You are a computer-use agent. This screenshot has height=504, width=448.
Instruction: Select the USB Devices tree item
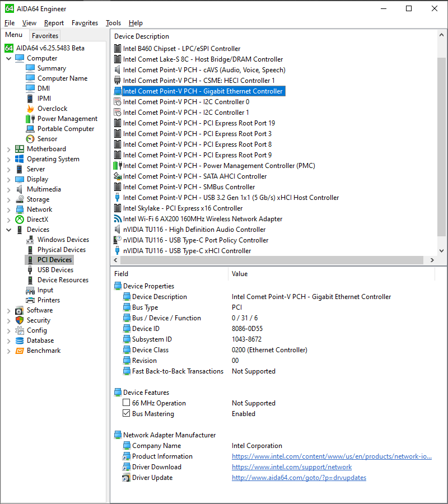tap(55, 270)
